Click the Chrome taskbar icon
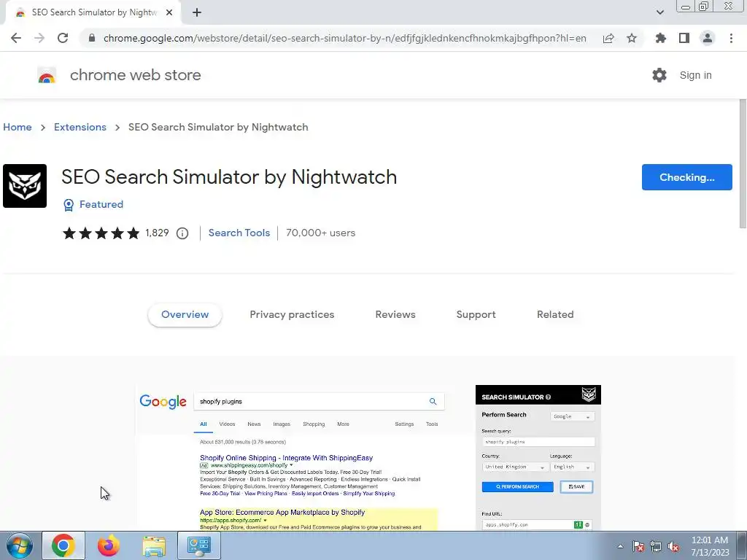 (x=63, y=545)
